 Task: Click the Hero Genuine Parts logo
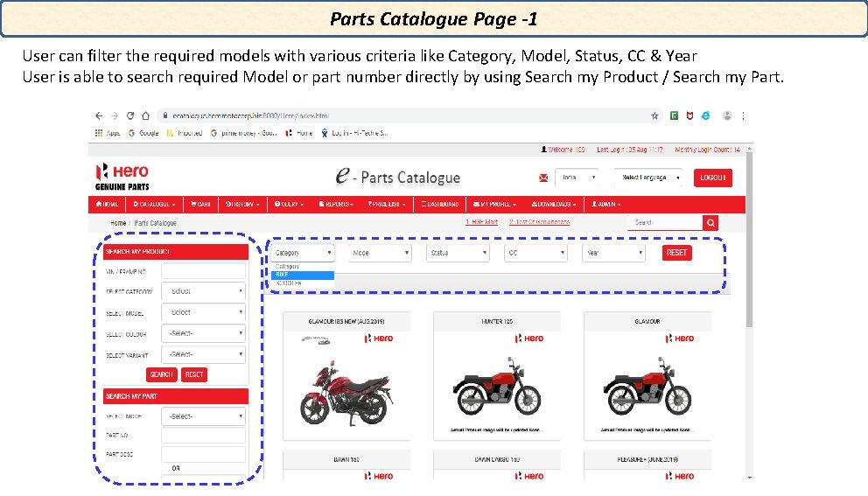click(x=122, y=177)
